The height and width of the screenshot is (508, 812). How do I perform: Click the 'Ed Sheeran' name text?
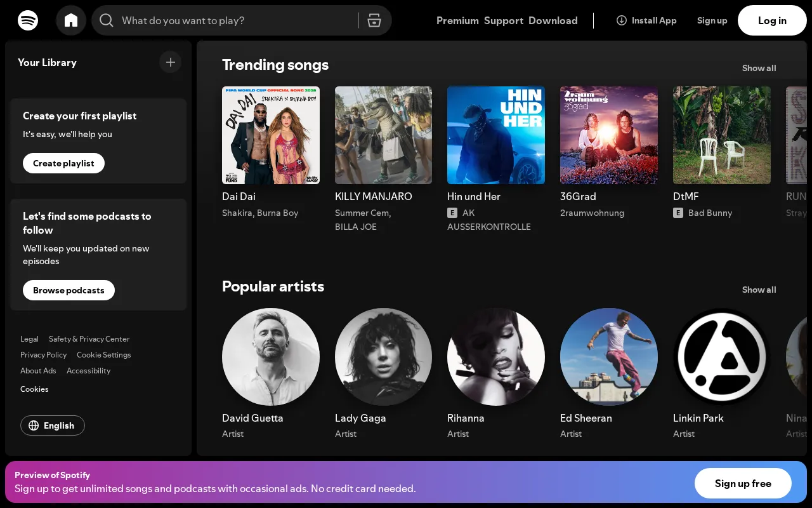pos(586,418)
